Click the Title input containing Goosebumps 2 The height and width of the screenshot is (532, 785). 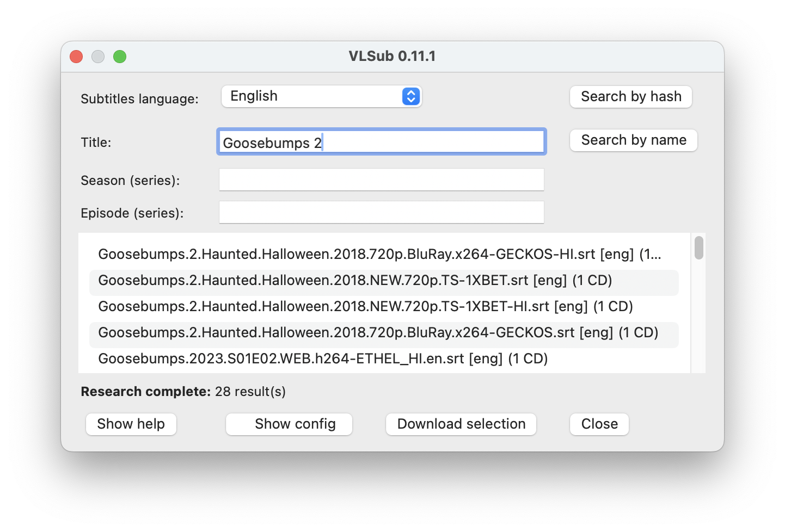(x=381, y=141)
